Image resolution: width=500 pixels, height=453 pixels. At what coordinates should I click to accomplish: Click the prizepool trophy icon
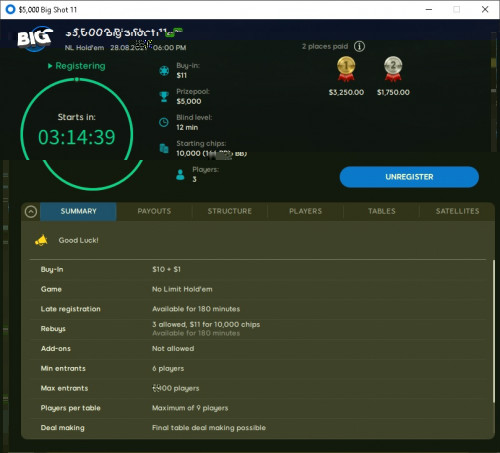pos(164,97)
